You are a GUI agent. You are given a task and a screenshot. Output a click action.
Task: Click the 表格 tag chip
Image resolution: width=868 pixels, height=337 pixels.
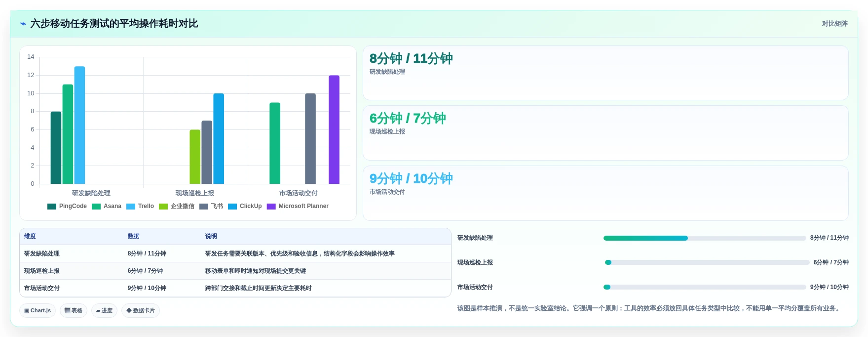coord(74,311)
